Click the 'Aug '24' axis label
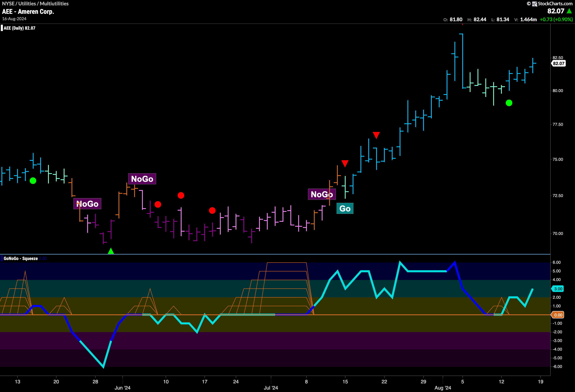 (x=443, y=388)
